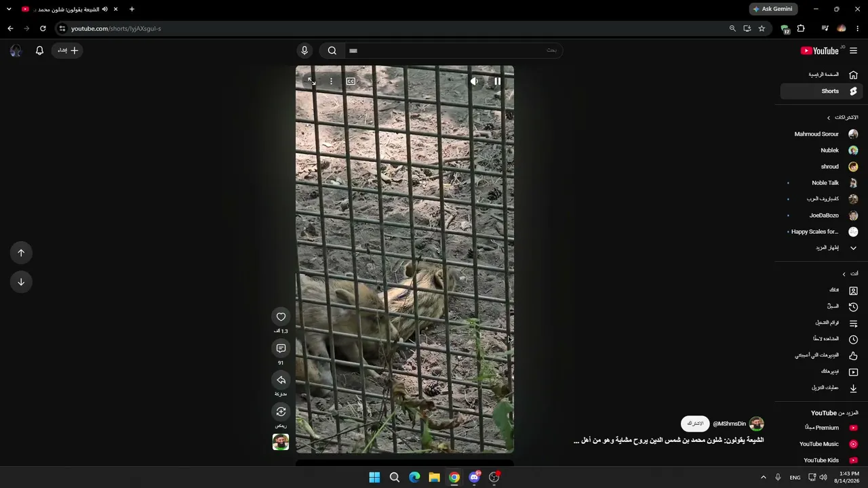Go to next Short with down arrow

click(21, 282)
